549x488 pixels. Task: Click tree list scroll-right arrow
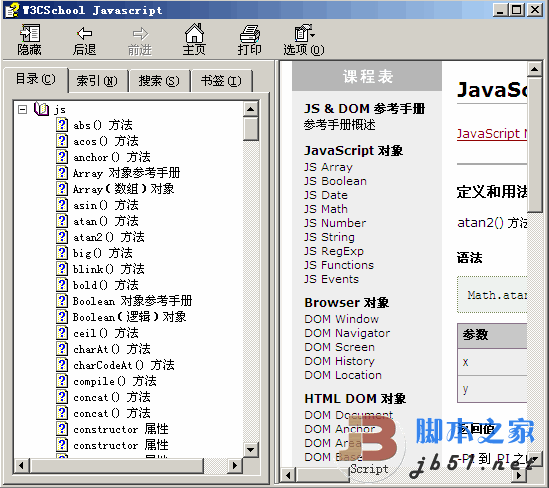(235, 466)
